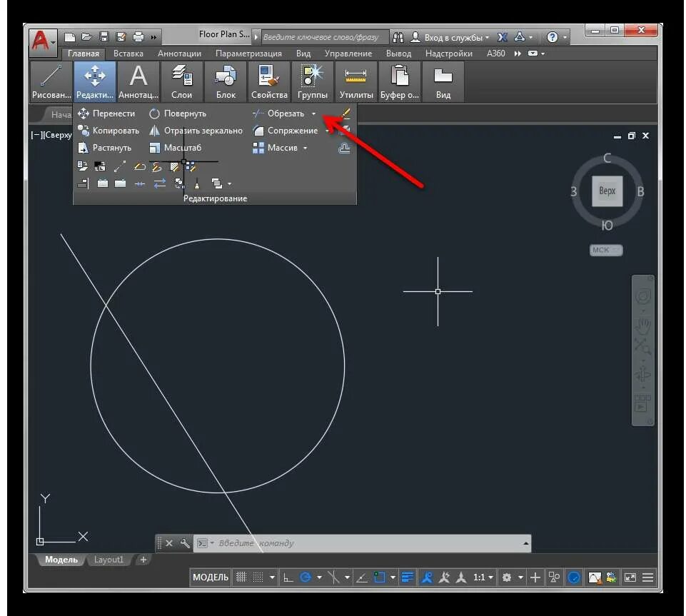The image size is (686, 616).
Task: Open the Утилиты utilities panel button
Action: pos(356,82)
